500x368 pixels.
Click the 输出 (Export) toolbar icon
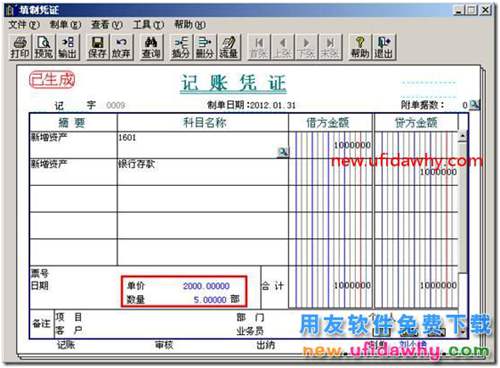68,47
